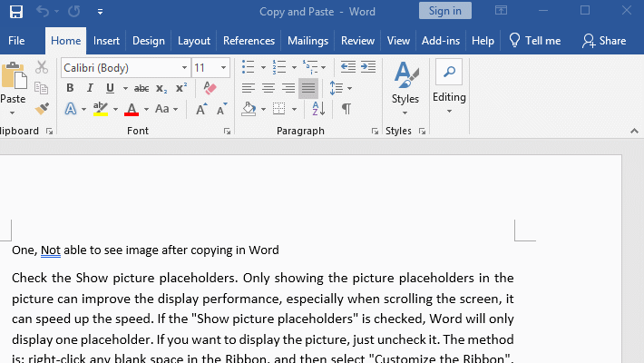This screenshot has width=644, height=363.
Task: Open the underline style dropdown arrow
Action: [x=125, y=88]
